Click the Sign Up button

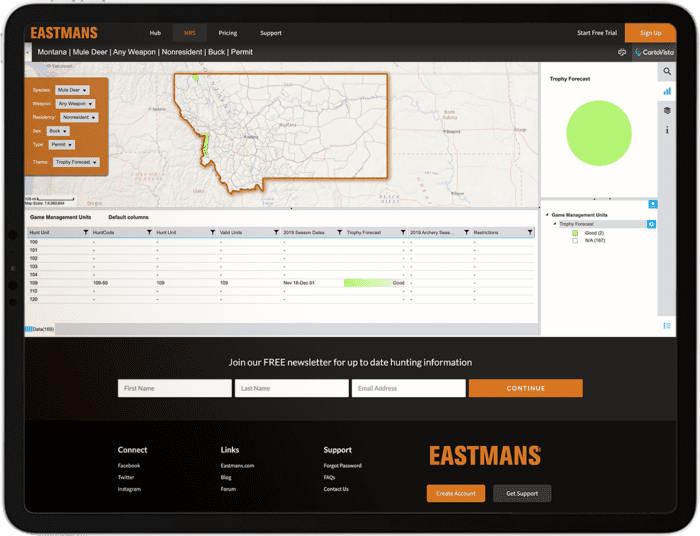[650, 33]
